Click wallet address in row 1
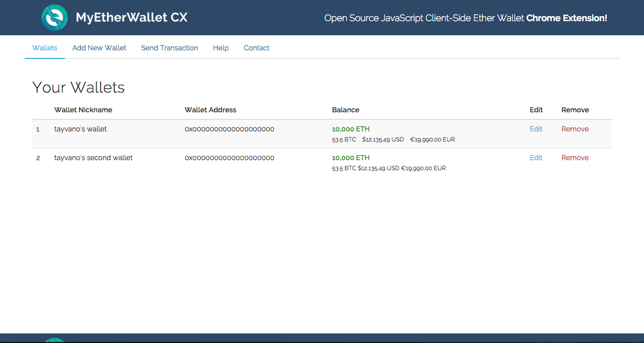644x343 pixels. point(229,129)
